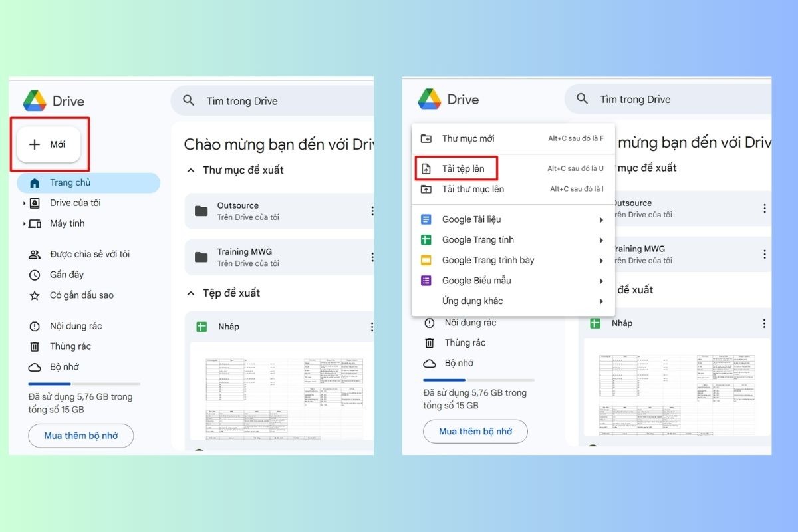The image size is (798, 532).
Task: Open more options beside Training MWG, right screenshot
Action: tap(764, 254)
